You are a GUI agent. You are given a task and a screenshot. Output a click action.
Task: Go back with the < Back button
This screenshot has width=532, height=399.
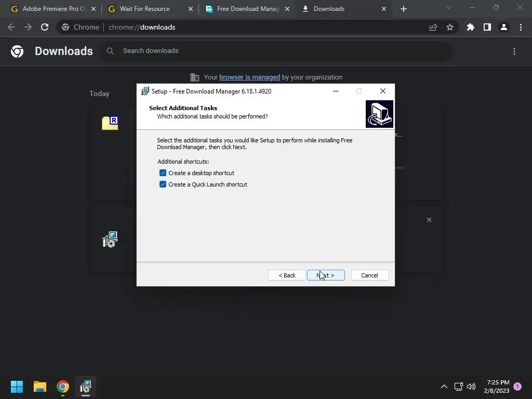click(x=287, y=275)
